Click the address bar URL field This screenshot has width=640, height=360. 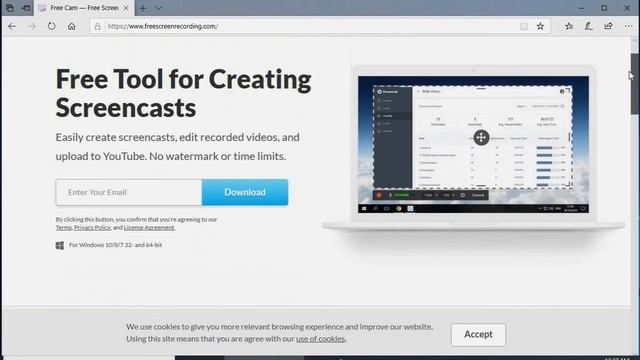pyautogui.click(x=310, y=26)
